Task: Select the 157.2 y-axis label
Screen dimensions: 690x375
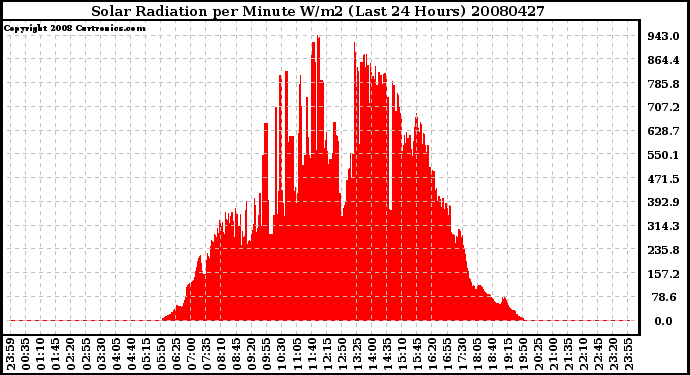Action: tap(663, 274)
